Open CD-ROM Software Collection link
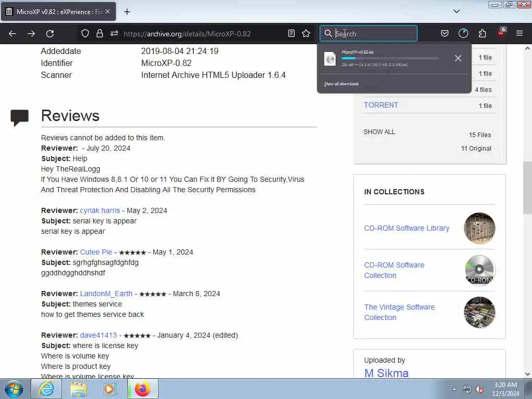The height and width of the screenshot is (399, 532). 394,270
